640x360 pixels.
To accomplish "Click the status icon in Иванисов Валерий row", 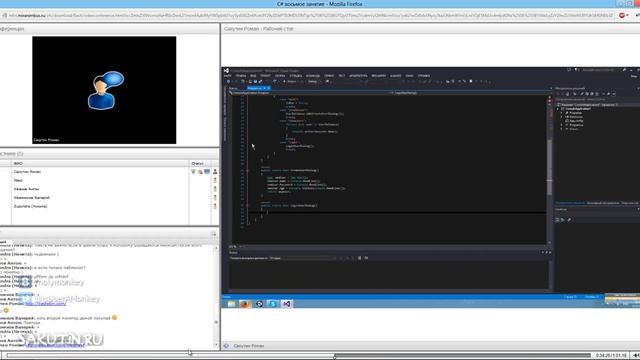I will pos(215,198).
